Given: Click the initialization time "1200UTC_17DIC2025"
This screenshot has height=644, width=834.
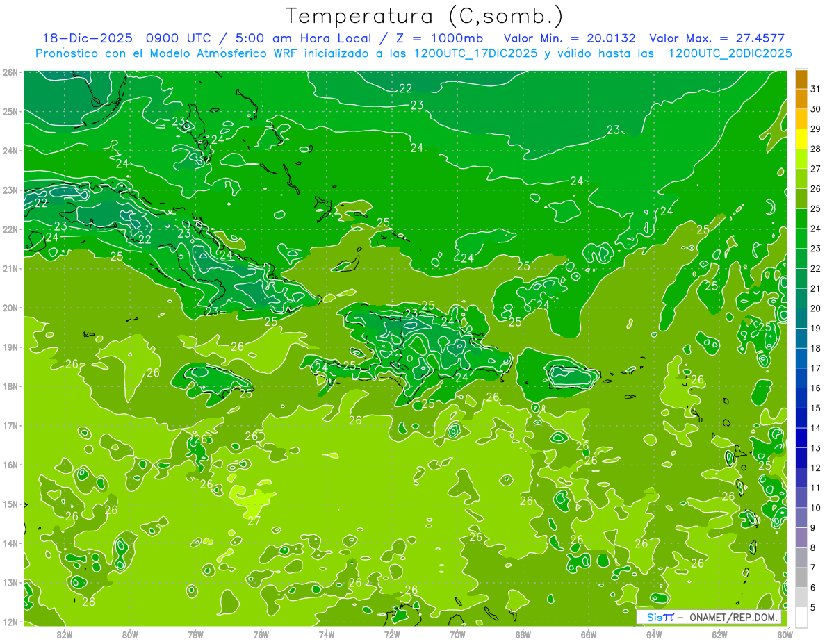Looking at the screenshot, I should click(x=475, y=53).
